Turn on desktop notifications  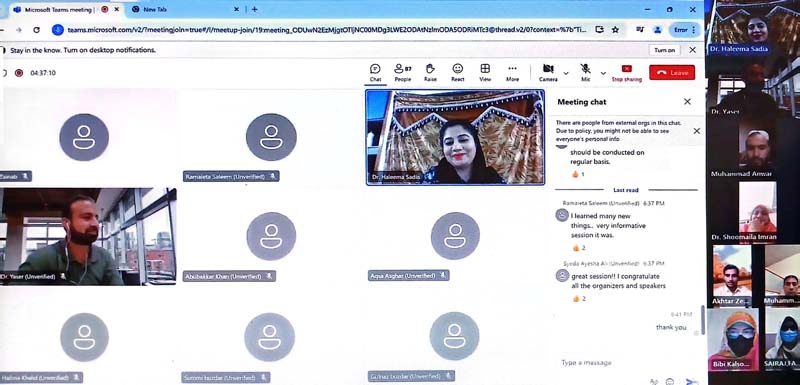coord(664,50)
